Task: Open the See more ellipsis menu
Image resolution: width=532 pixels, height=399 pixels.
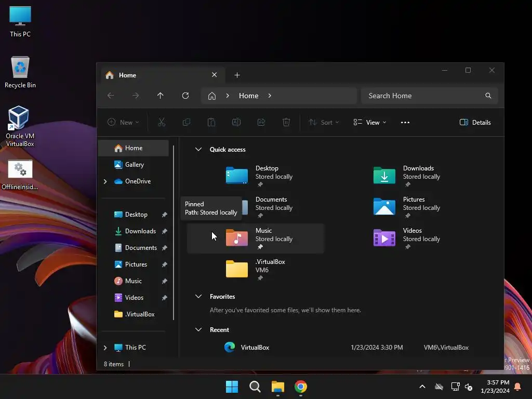Action: click(405, 123)
